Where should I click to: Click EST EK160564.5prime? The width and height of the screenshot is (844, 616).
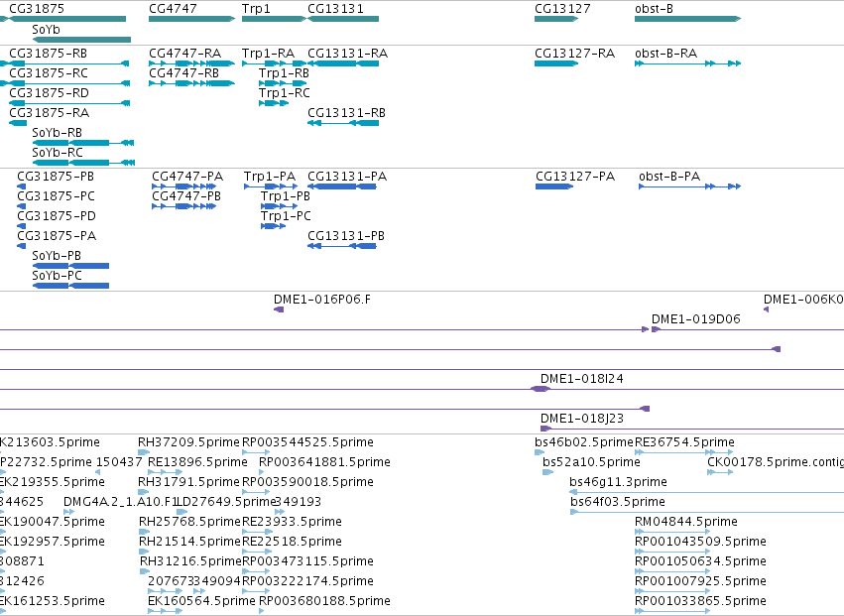(x=166, y=611)
